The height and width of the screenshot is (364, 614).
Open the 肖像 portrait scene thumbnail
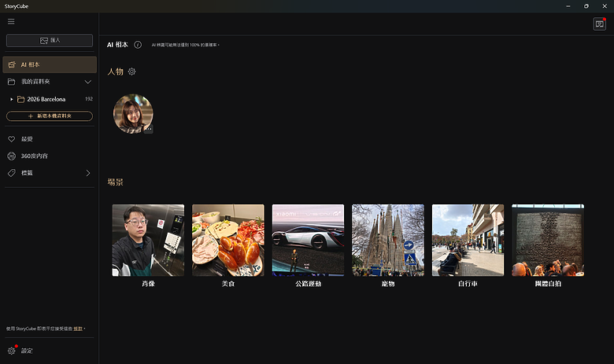[x=148, y=240]
